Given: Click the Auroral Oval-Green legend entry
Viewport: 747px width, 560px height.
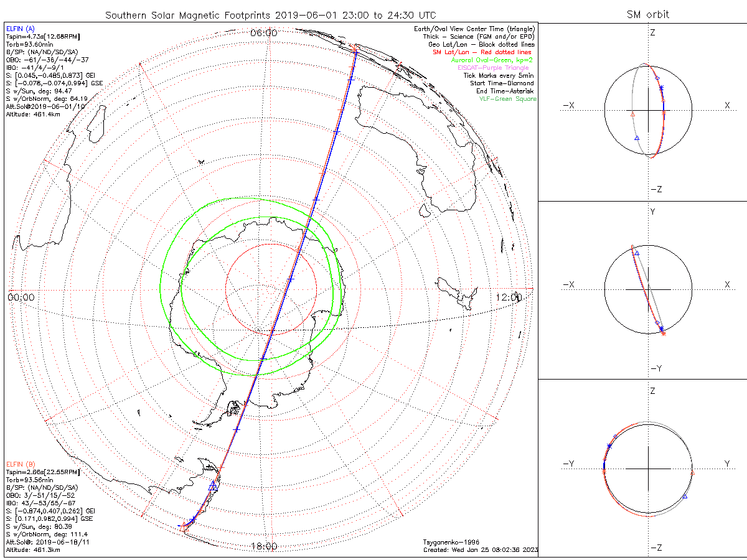Looking at the screenshot, I should pos(492,60).
